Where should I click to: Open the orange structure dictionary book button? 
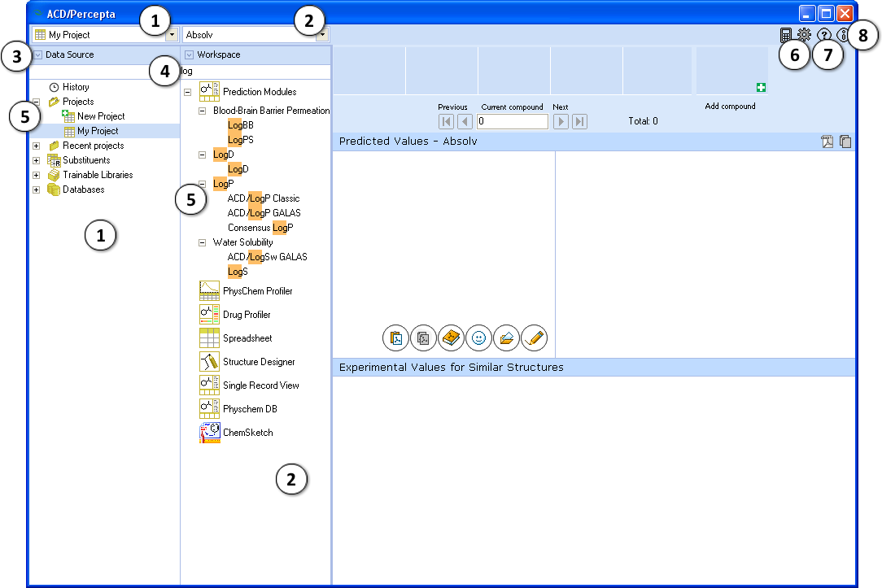pyautogui.click(x=451, y=338)
